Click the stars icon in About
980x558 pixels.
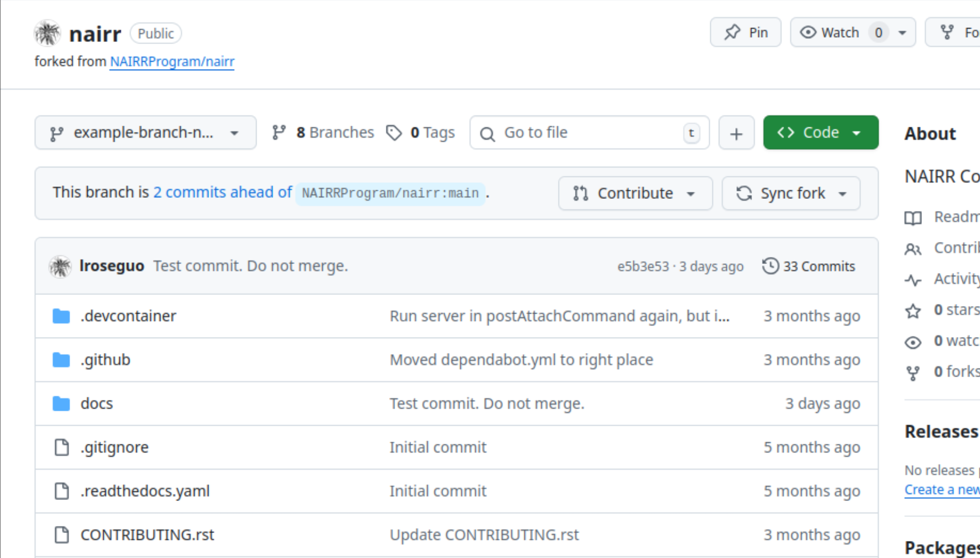913,311
